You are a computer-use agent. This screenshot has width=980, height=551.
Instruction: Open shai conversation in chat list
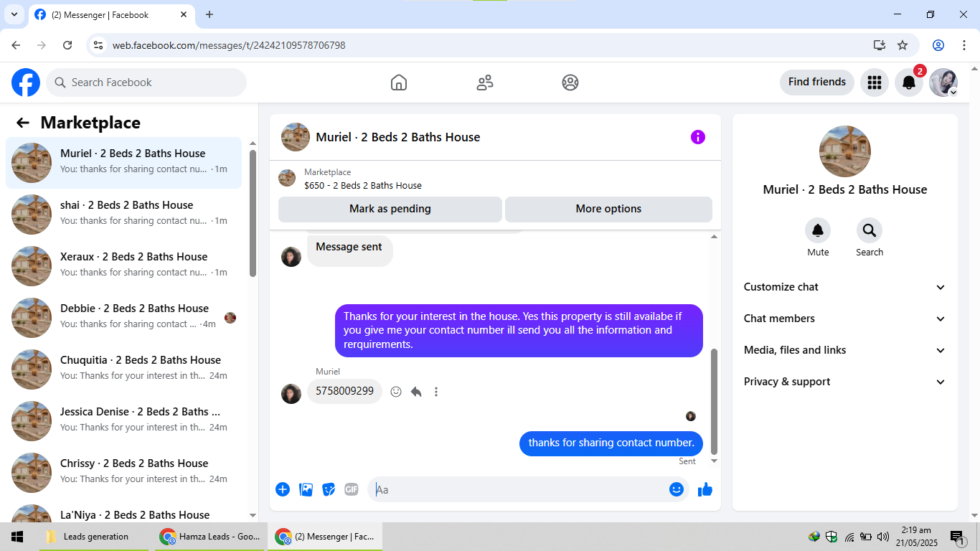124,215
